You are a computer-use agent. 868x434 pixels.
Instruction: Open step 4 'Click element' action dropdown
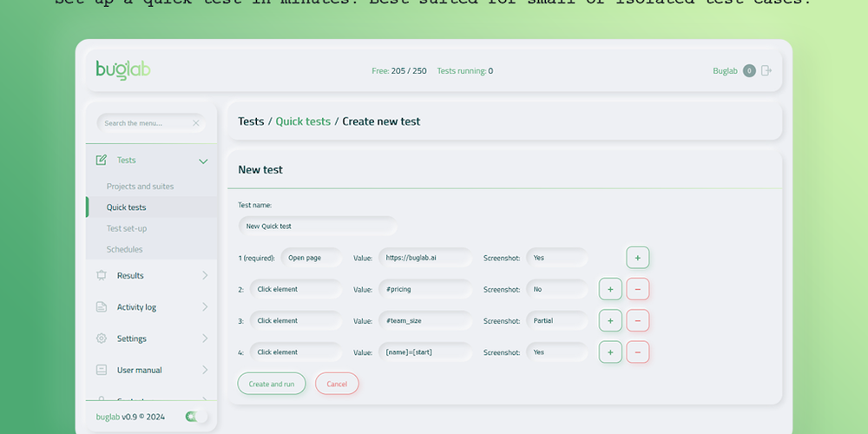click(296, 352)
